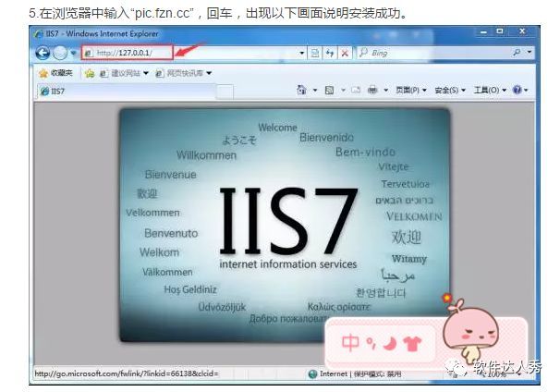Viewport: 560px width, 392px height.
Task: Open the 安全(S) safety menu
Action: click(x=450, y=90)
